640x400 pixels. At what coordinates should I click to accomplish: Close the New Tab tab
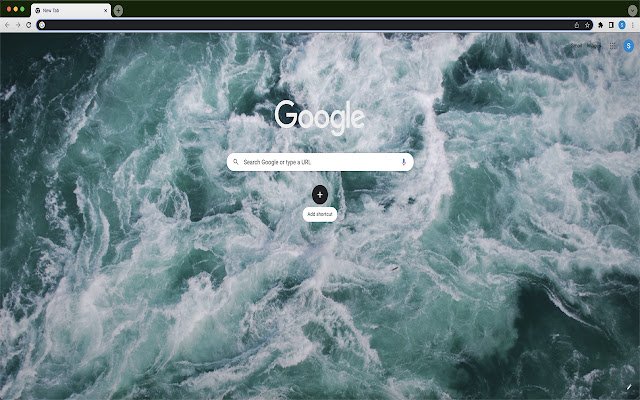tap(105, 11)
